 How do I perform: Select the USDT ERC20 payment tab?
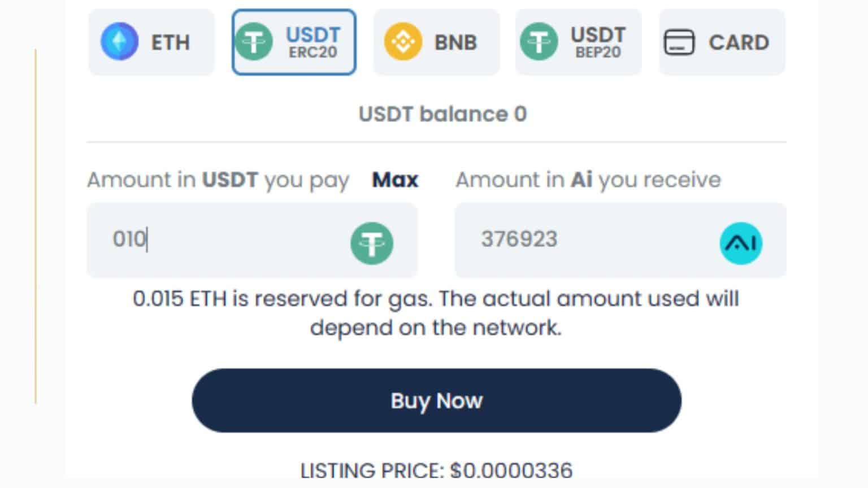[293, 41]
